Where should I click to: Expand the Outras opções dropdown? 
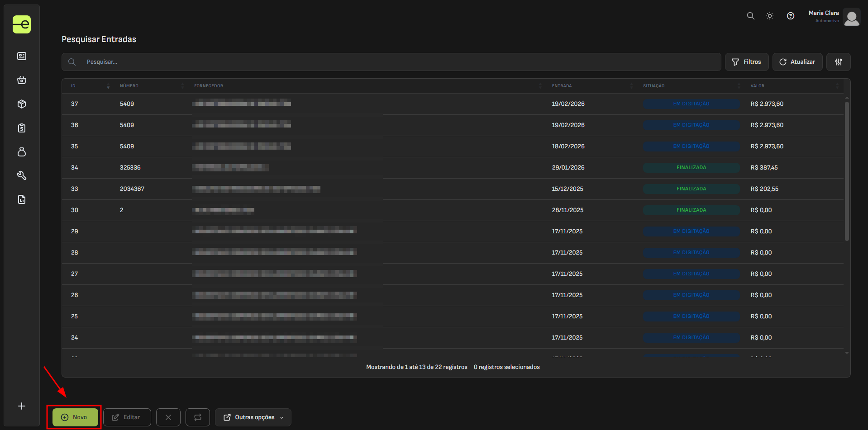(253, 417)
